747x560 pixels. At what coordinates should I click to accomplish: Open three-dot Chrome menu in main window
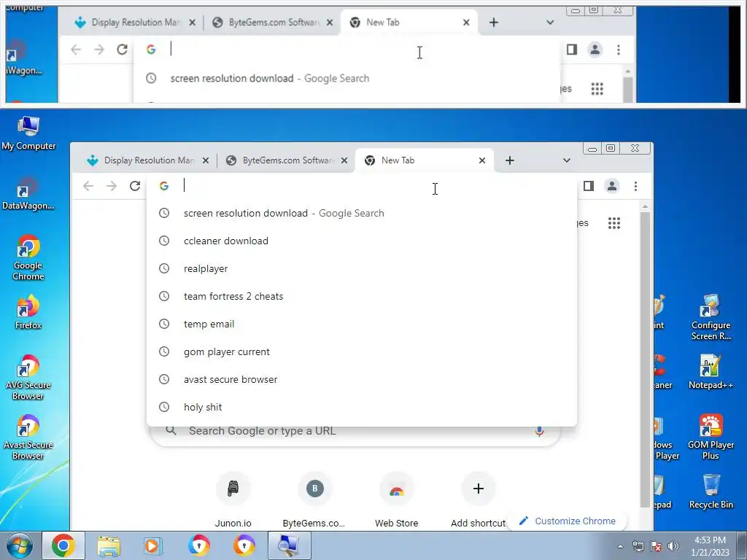click(x=635, y=186)
